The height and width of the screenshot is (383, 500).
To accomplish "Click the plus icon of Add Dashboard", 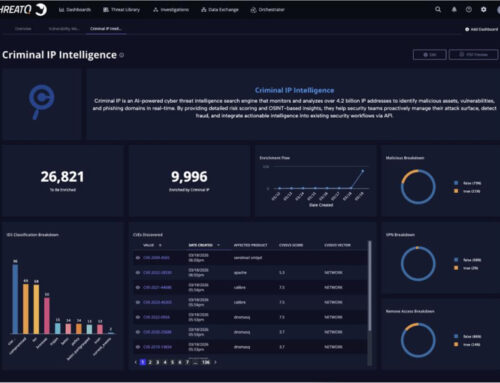I will coord(467,29).
